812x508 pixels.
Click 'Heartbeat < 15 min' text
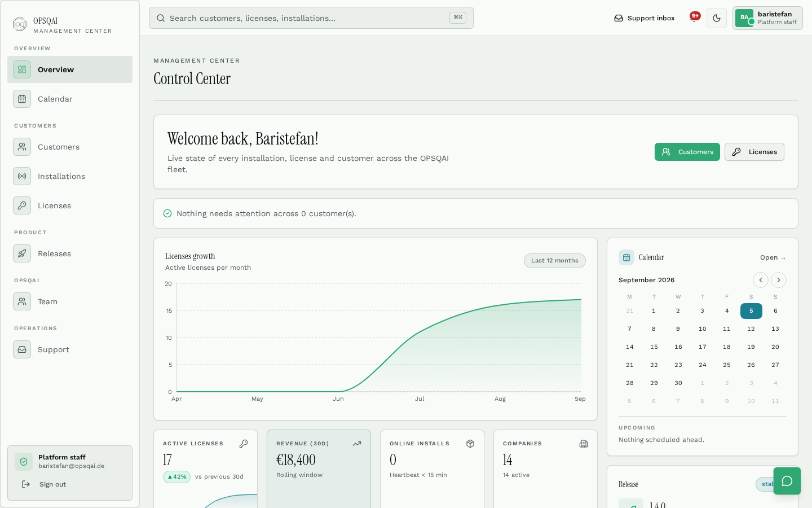click(418, 475)
